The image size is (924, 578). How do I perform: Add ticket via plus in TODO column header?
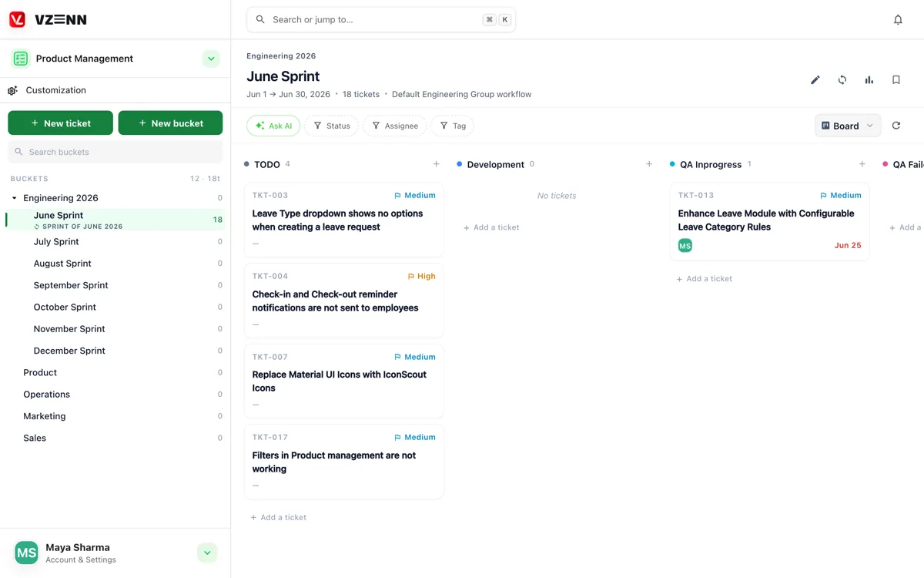pos(437,164)
